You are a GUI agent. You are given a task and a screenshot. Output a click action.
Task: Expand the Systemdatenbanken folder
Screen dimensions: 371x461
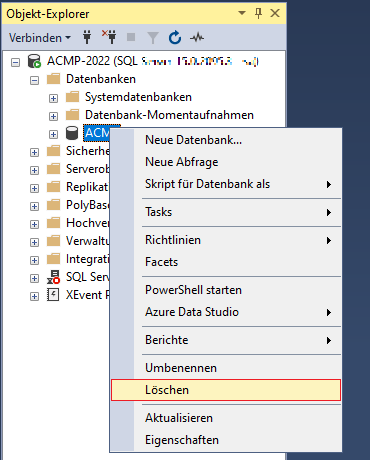pyautogui.click(x=53, y=98)
